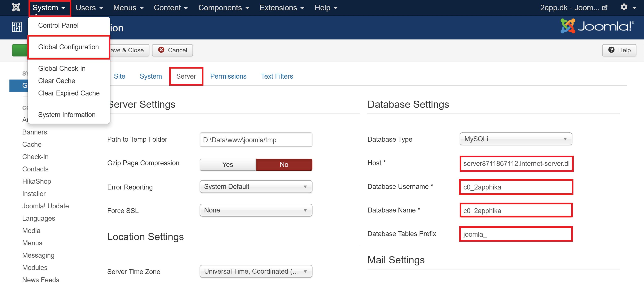Switch to the Permissions tab

click(228, 76)
